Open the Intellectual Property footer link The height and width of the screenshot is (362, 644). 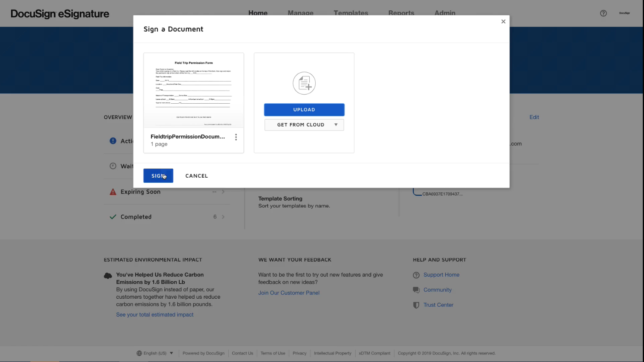(x=332, y=353)
